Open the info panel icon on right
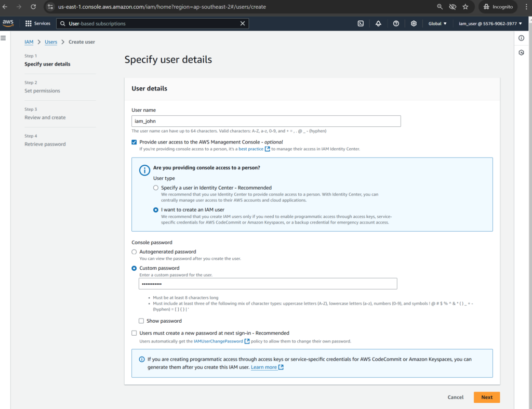The height and width of the screenshot is (409, 532). coord(521,38)
